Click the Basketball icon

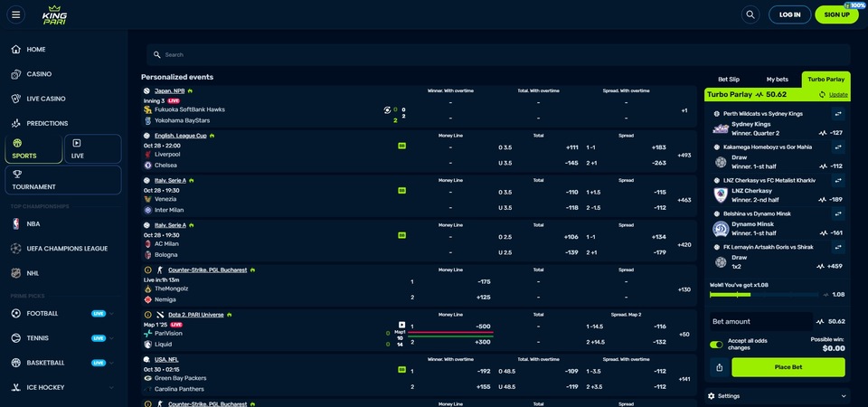[16, 363]
